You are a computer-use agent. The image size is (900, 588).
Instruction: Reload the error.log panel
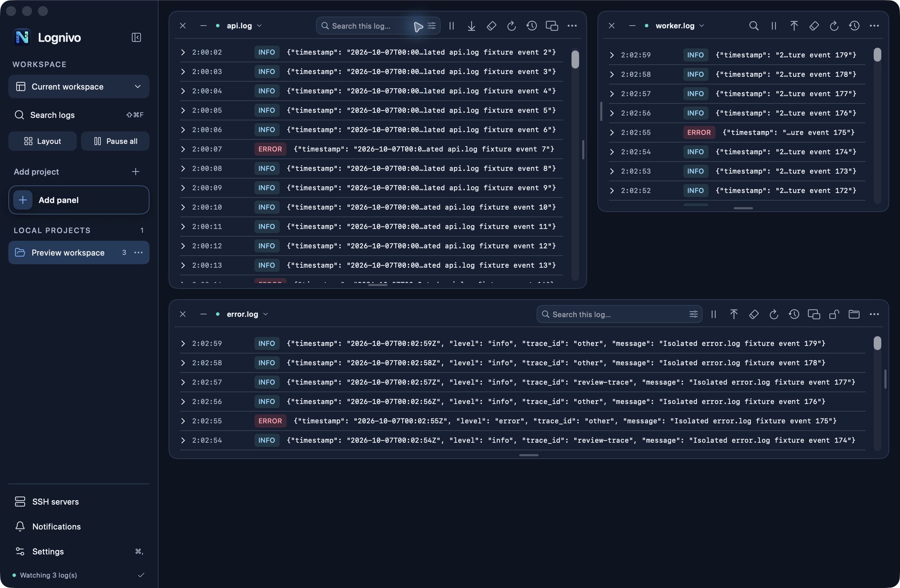(x=774, y=314)
